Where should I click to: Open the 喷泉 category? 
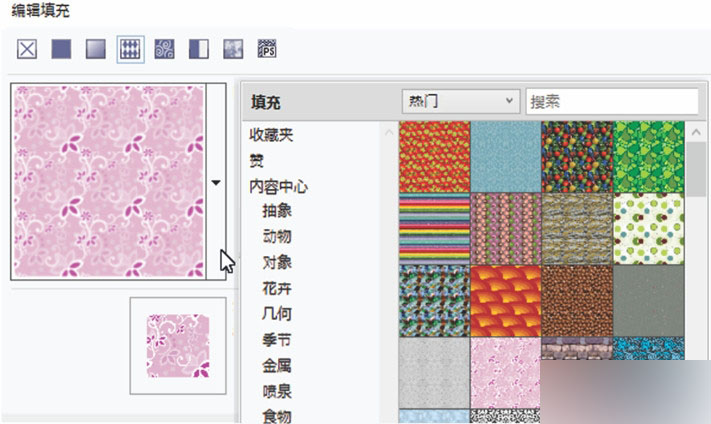click(x=277, y=391)
